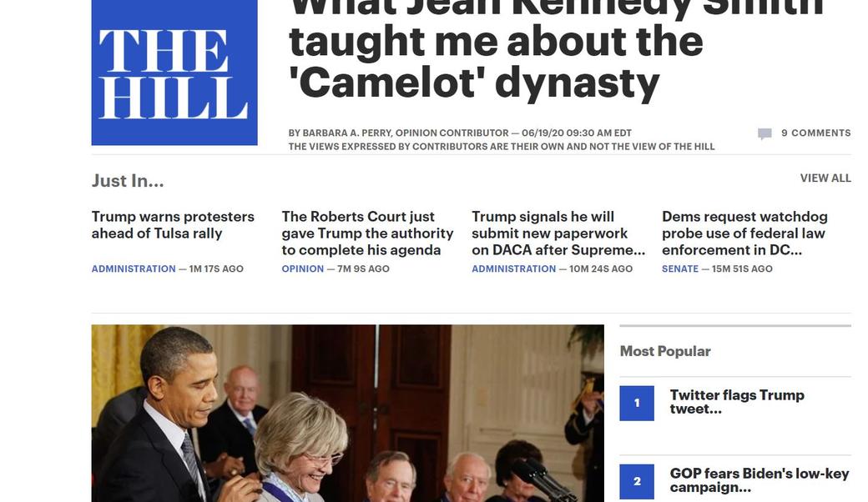
Task: Click the number 2 Most Popular badge
Action: [x=637, y=481]
